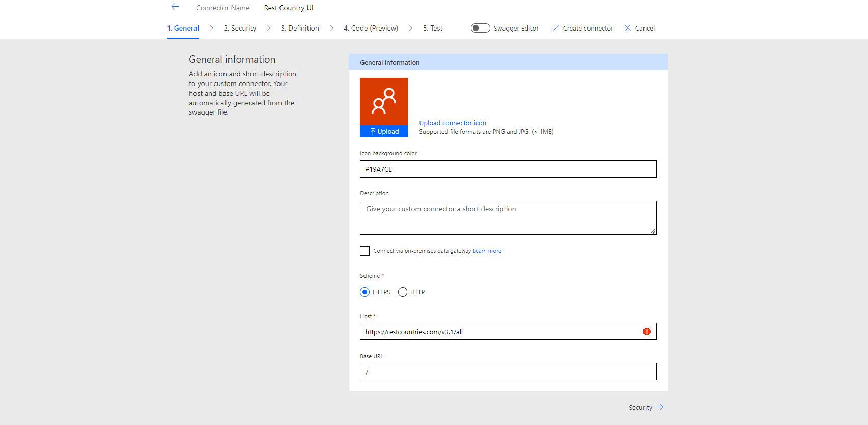The height and width of the screenshot is (425, 868).
Task: Click the Cancel X icon
Action: click(x=627, y=28)
